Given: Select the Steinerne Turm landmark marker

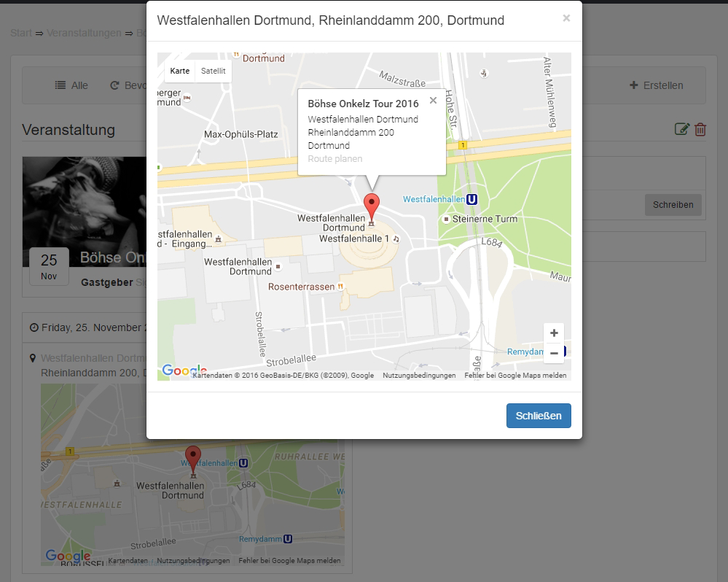Looking at the screenshot, I should 446,219.
